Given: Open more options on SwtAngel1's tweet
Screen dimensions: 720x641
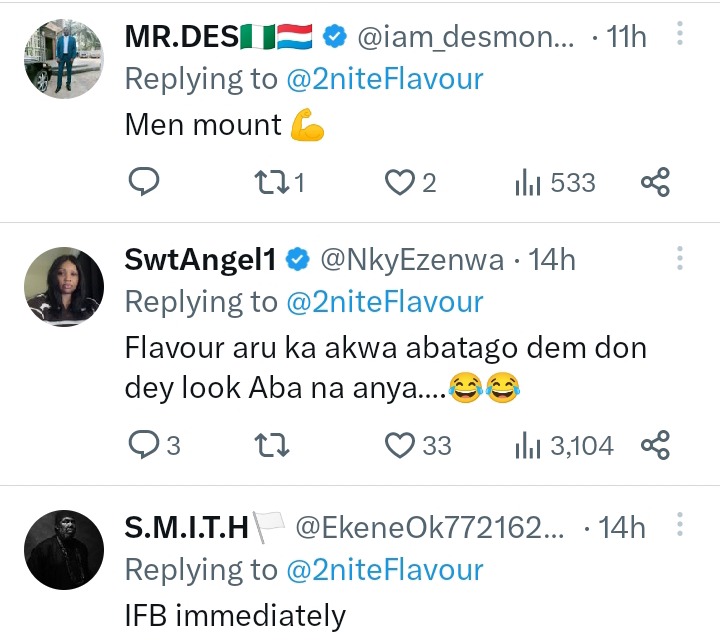Looking at the screenshot, I should (x=680, y=260).
